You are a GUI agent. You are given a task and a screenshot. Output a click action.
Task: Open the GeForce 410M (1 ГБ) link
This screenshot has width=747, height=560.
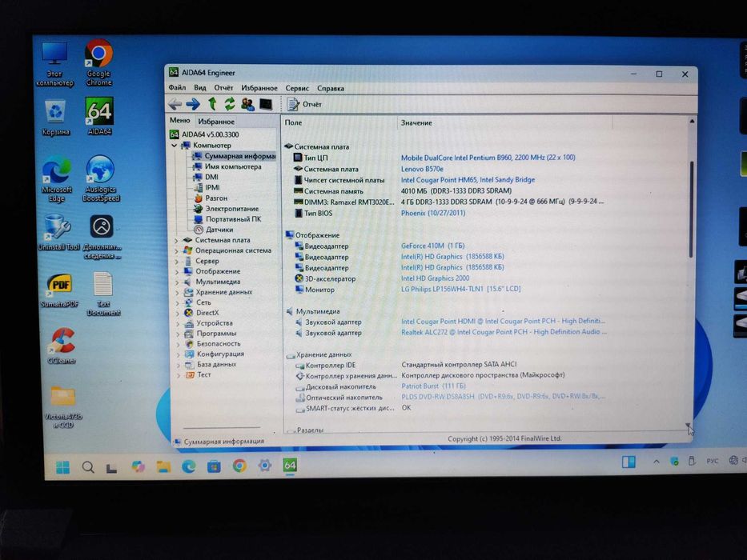pyautogui.click(x=432, y=246)
